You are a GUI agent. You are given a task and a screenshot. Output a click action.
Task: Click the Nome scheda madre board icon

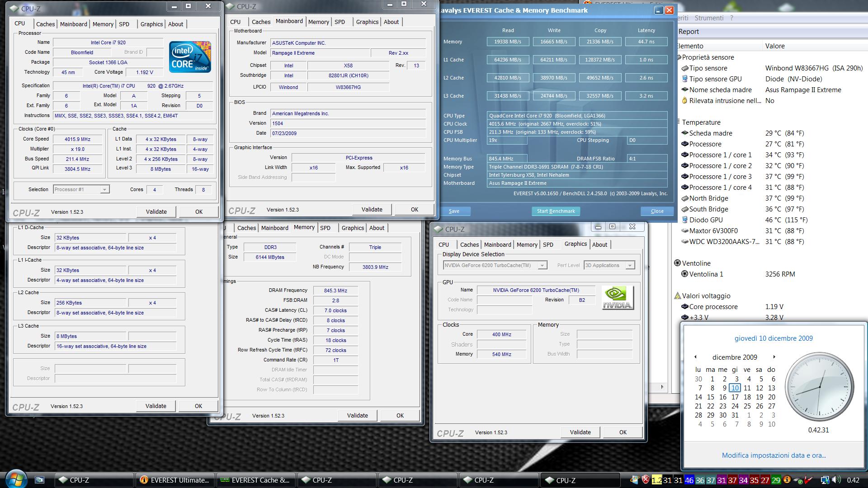click(x=685, y=90)
